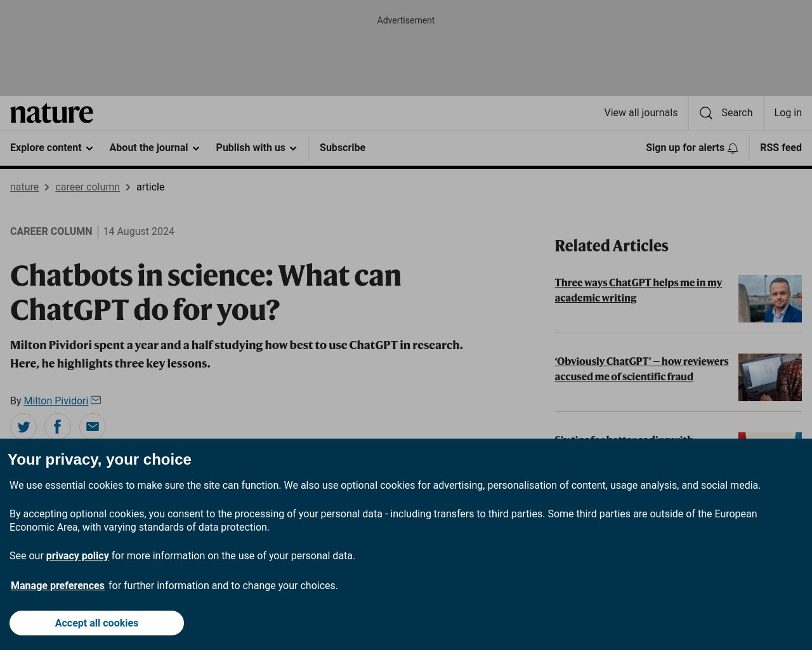Share article via email icon

(93, 427)
